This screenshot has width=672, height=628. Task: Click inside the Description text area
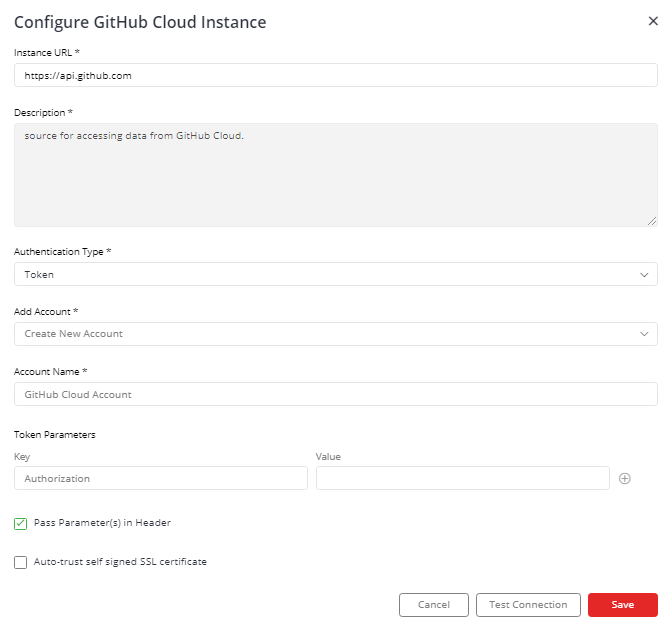pos(335,175)
